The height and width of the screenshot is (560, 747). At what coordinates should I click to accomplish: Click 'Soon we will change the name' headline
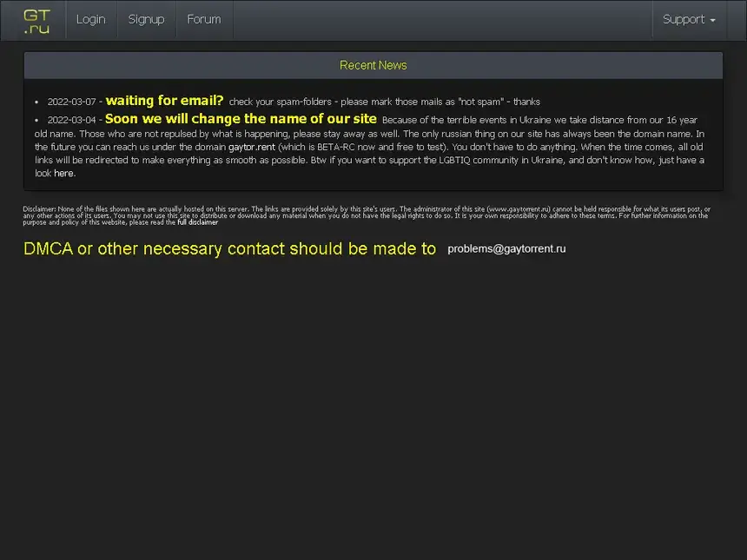pyautogui.click(x=241, y=119)
